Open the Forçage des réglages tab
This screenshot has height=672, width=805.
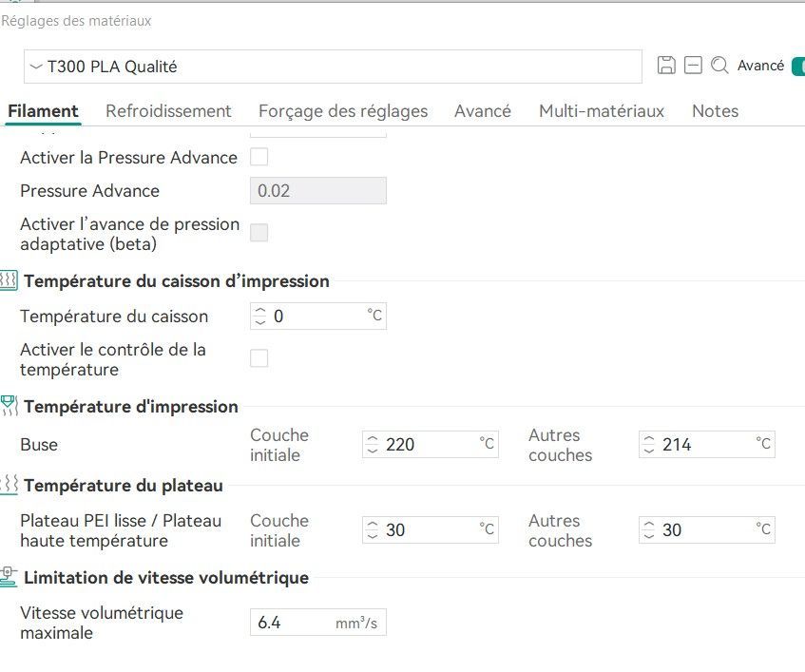pos(343,111)
